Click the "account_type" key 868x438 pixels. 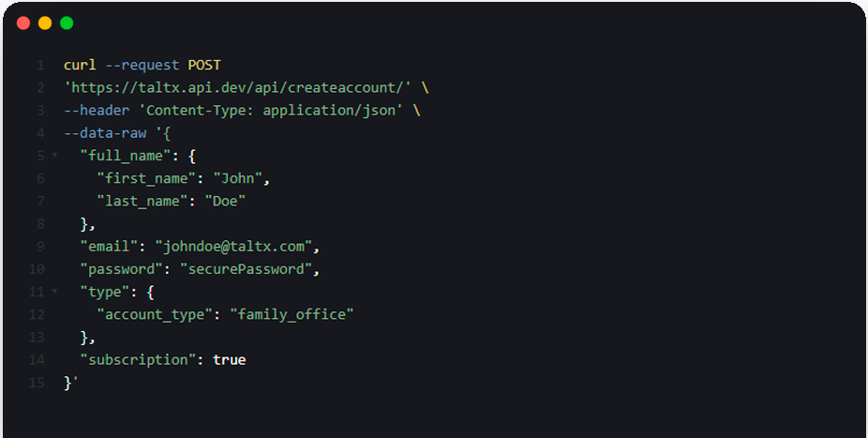(155, 314)
